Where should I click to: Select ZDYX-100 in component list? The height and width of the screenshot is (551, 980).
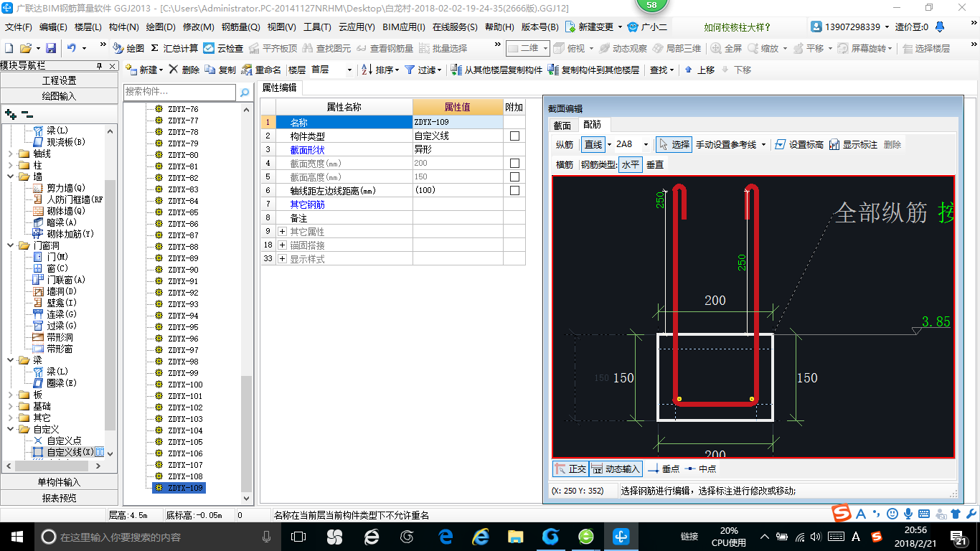coord(185,385)
